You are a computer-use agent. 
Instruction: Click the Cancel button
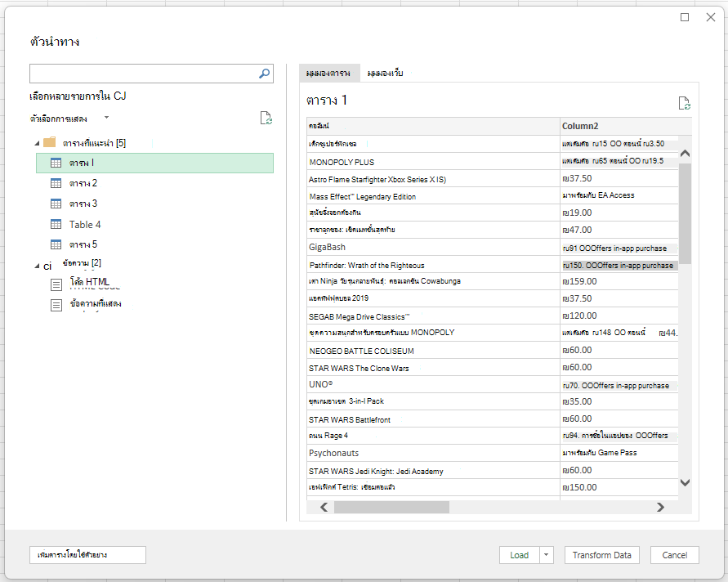coord(675,555)
